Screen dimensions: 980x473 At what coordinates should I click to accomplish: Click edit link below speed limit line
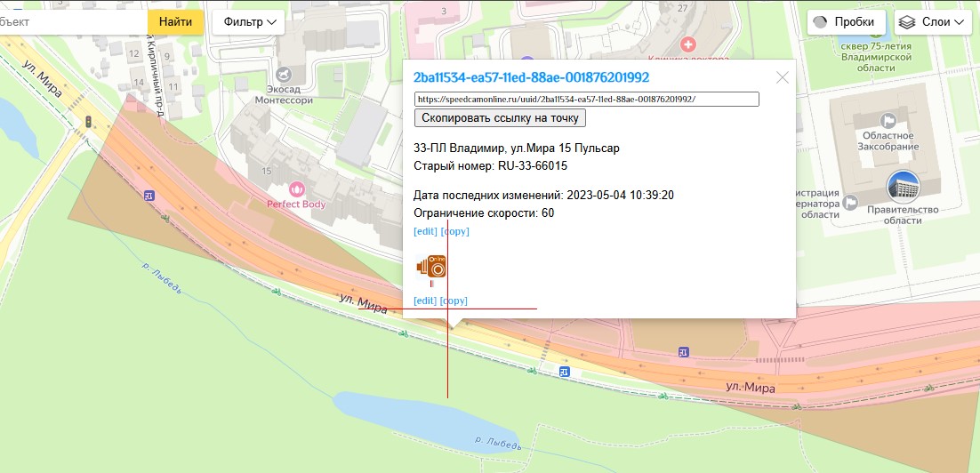(425, 231)
